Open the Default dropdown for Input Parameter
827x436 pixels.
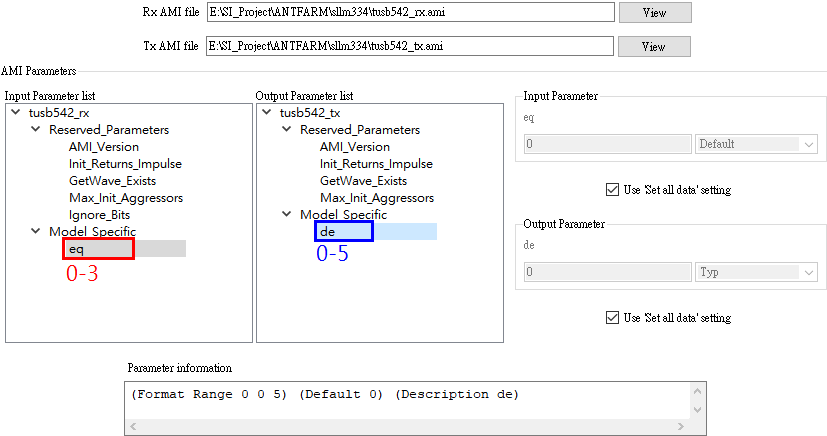[x=756, y=144]
